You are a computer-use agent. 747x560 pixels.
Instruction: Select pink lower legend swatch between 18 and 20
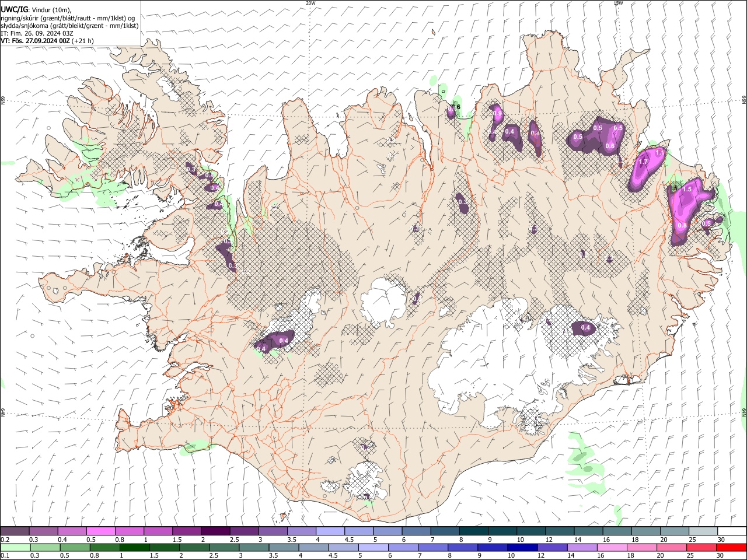point(642,548)
